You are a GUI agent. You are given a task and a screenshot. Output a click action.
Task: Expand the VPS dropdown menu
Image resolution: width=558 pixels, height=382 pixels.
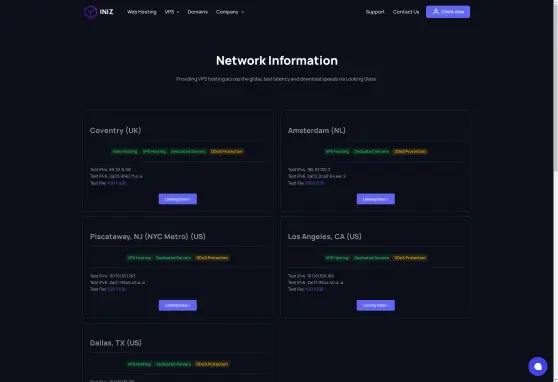(172, 12)
